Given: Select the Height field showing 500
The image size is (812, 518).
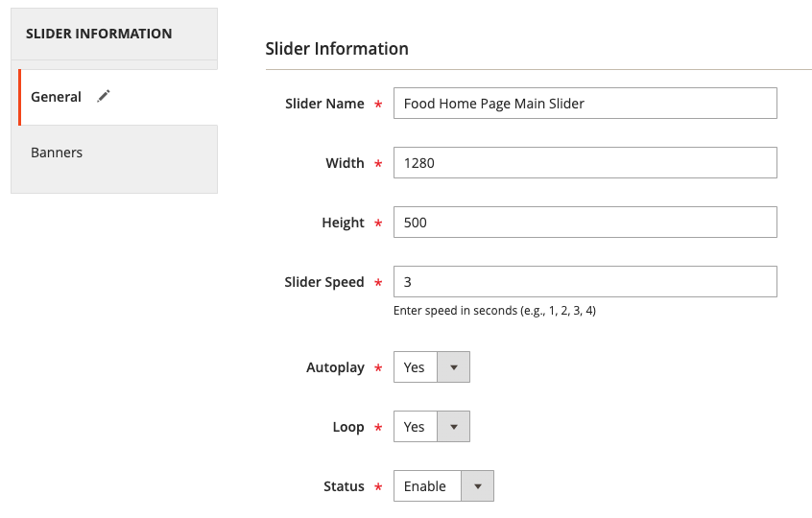Looking at the screenshot, I should pyautogui.click(x=585, y=223).
